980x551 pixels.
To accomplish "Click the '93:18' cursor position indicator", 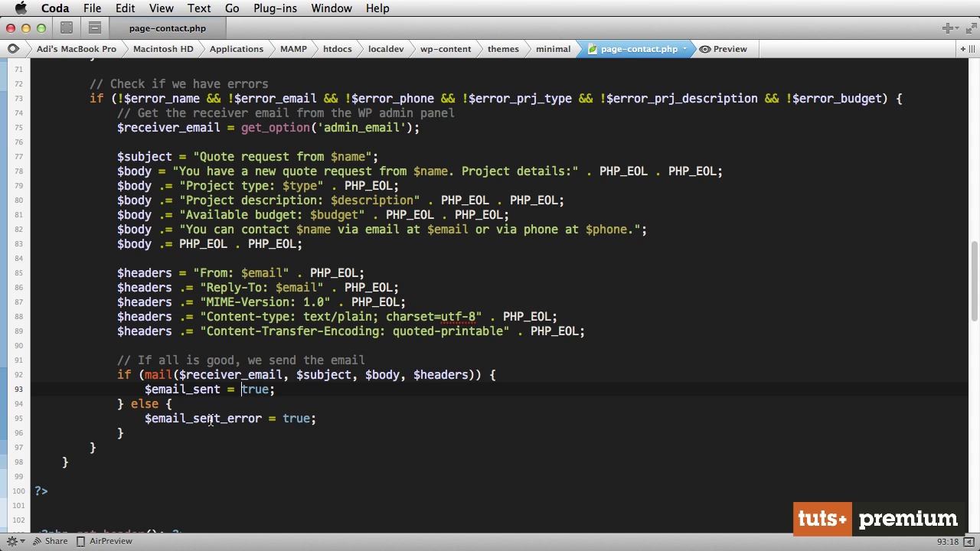I will (x=948, y=542).
